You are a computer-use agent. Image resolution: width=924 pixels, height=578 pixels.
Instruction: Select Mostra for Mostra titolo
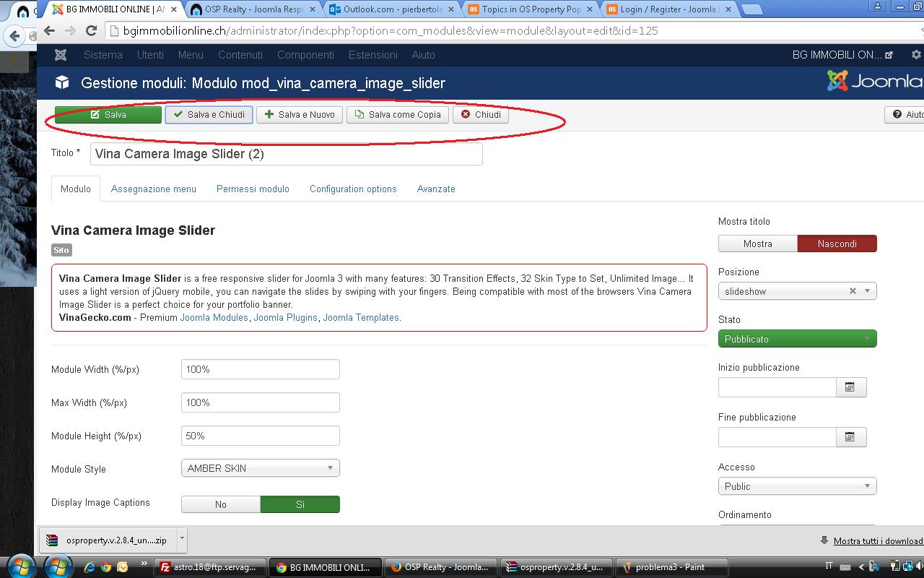[x=758, y=243]
